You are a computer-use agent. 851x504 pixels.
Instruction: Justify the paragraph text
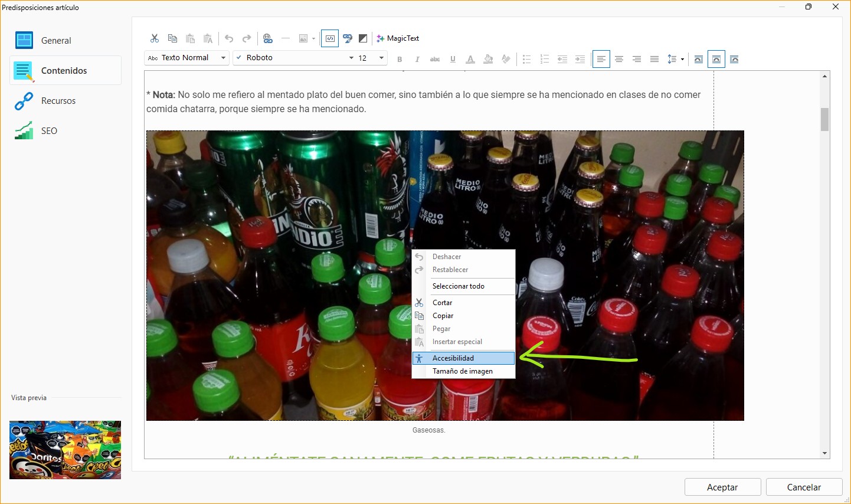654,59
